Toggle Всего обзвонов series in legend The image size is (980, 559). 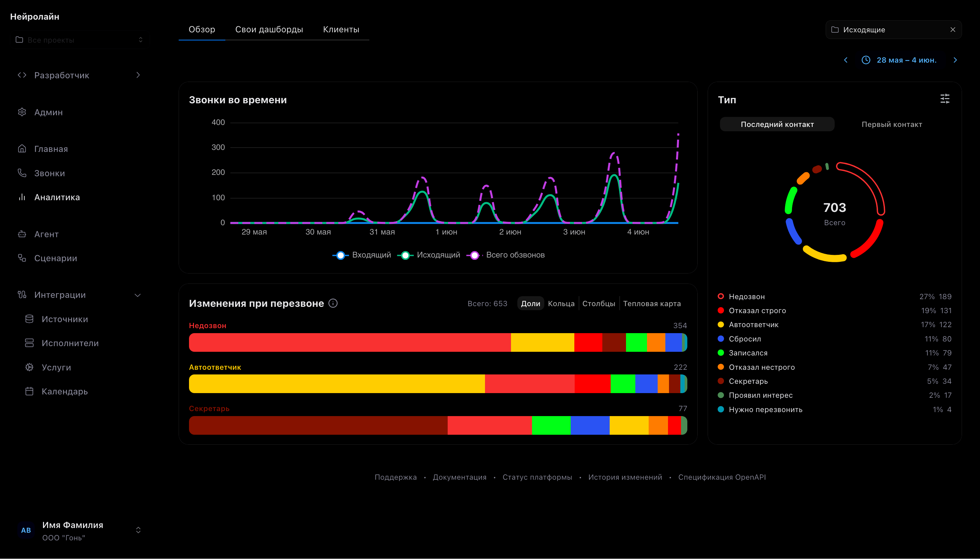tap(505, 255)
